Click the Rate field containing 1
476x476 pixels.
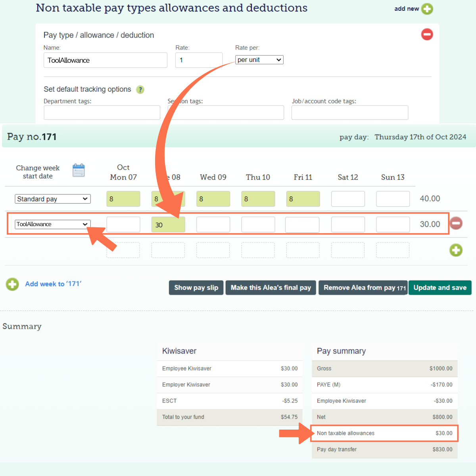pyautogui.click(x=199, y=60)
